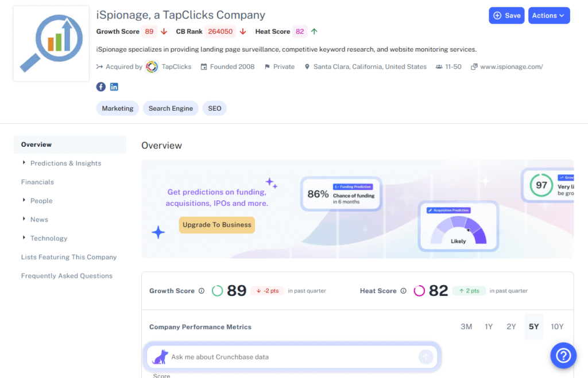588x378 pixels.
Task: Go to Financials in sidebar
Action: point(37,182)
